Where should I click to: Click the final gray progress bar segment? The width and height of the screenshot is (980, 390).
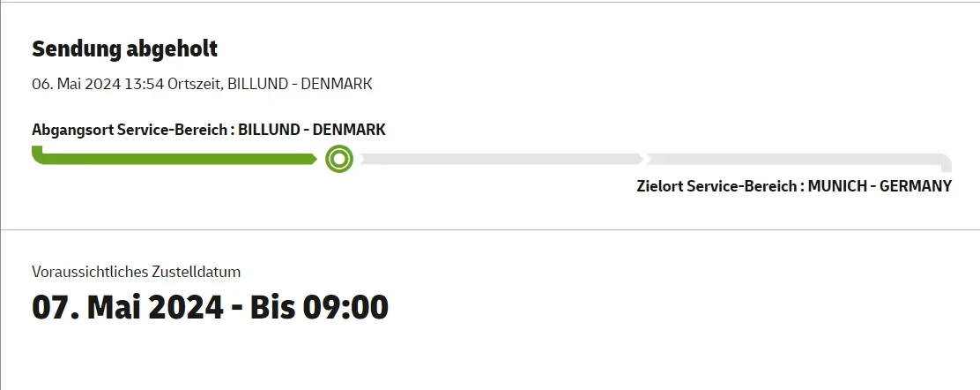(x=793, y=159)
